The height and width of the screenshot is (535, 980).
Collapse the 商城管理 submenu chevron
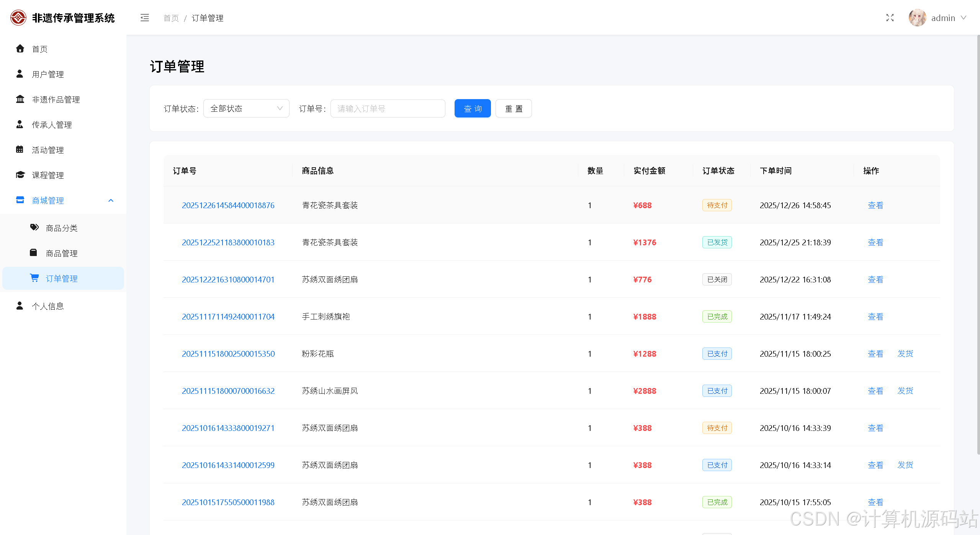pyautogui.click(x=111, y=201)
